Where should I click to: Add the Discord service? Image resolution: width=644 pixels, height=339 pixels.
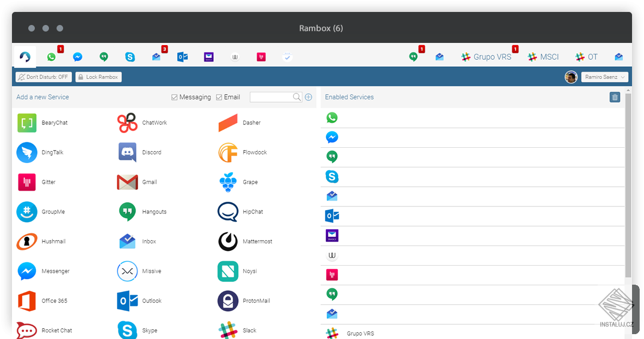coord(140,152)
